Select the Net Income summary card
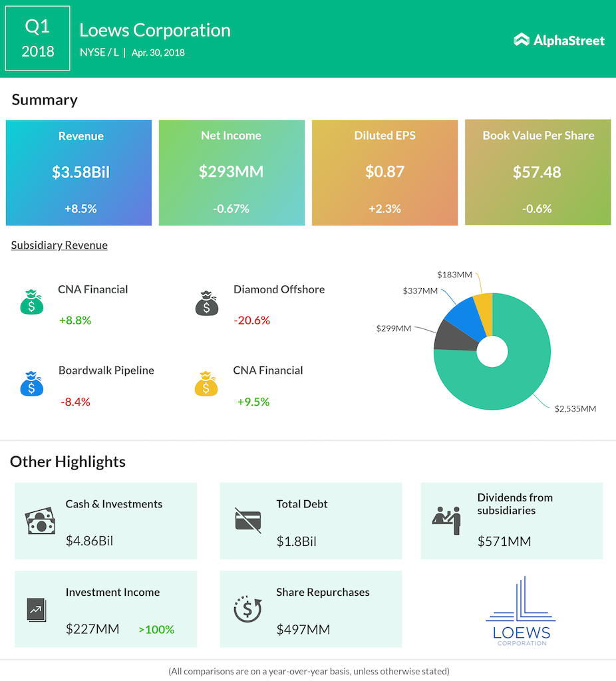 point(231,173)
